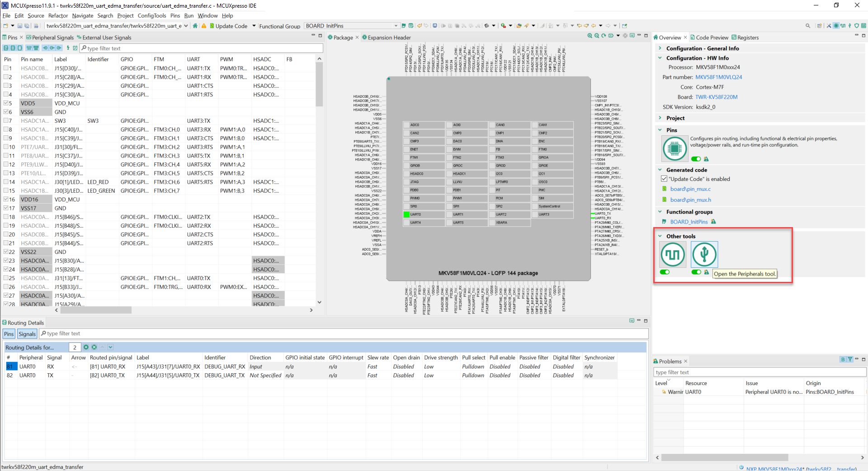Image resolution: width=868 pixels, height=471 pixels.
Task: Click the lightning filter icon in Pins toolbar
Action: [x=68, y=48]
